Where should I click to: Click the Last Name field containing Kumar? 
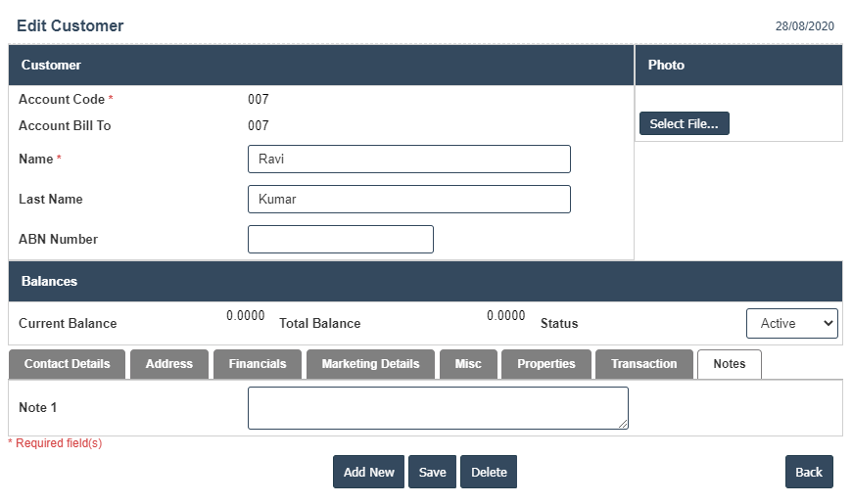408,200
